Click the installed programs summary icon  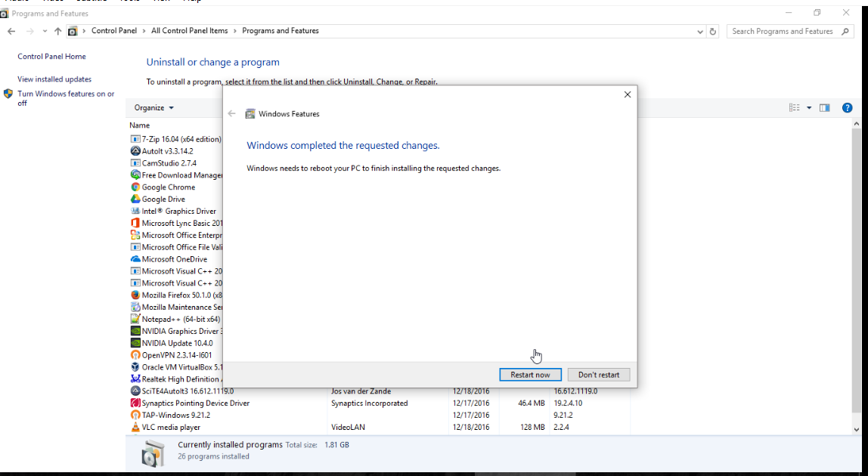point(152,453)
